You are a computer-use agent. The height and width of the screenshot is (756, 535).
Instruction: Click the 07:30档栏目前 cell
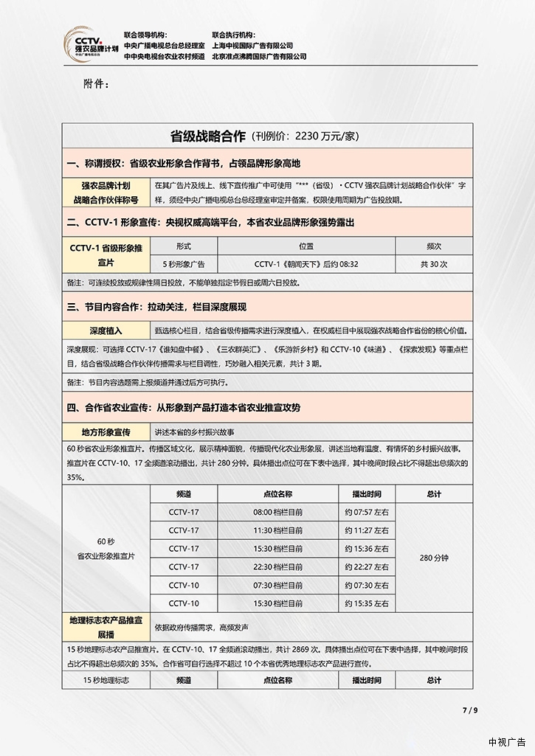(x=278, y=586)
